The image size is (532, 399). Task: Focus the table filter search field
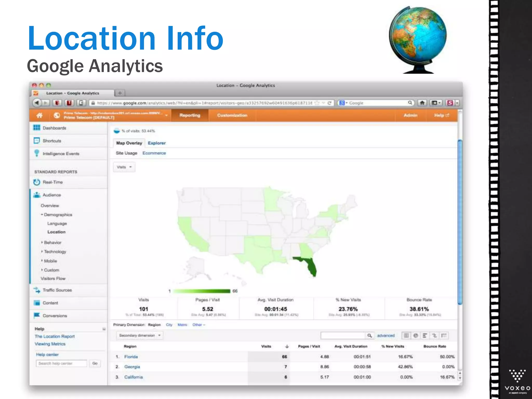point(343,336)
